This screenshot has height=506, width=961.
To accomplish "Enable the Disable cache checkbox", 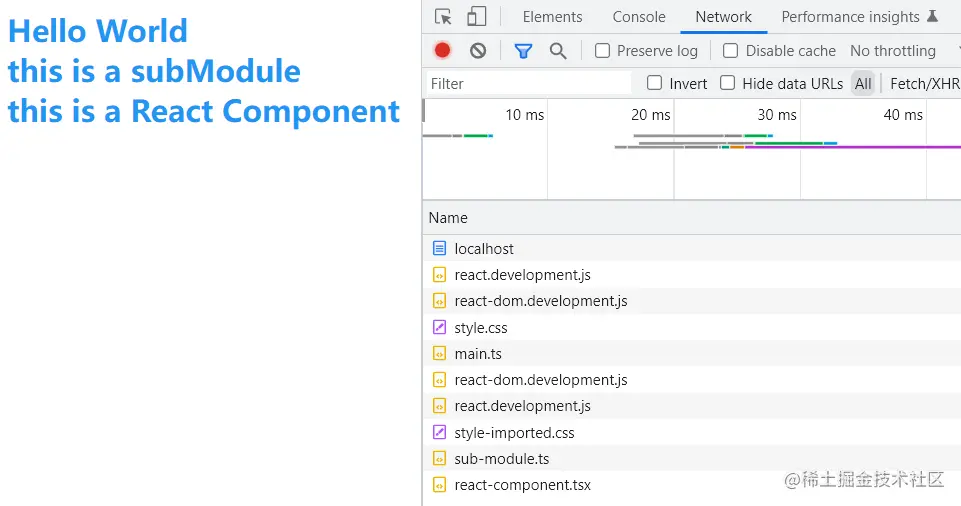I will [x=731, y=50].
